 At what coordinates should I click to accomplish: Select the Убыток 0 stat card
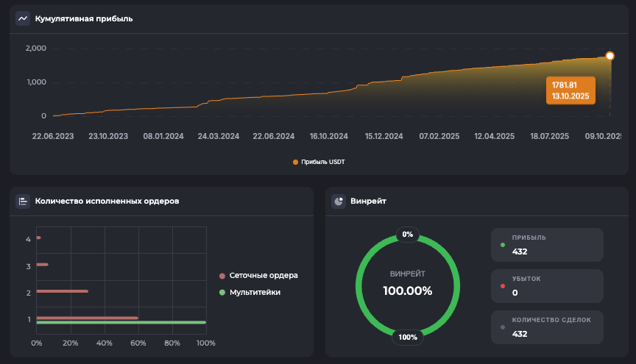[547, 286]
